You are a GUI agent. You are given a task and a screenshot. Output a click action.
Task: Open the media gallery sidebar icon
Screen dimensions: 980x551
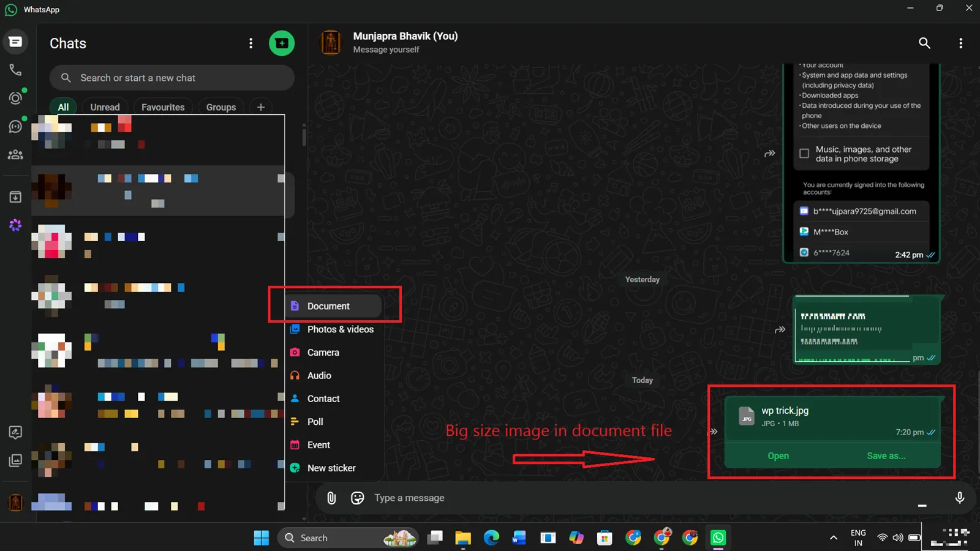pos(15,460)
